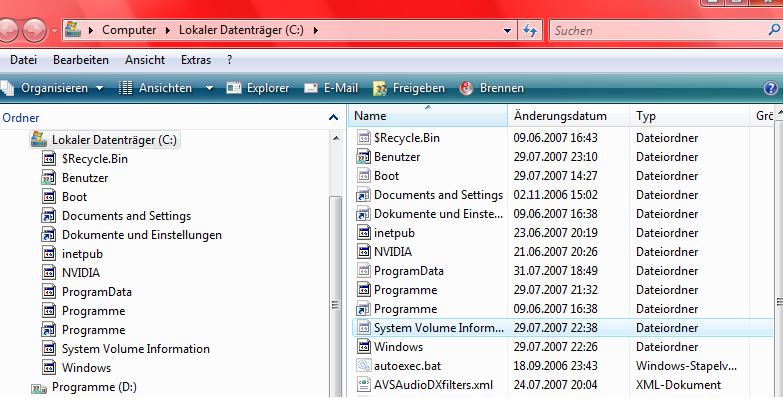This screenshot has height=401, width=783.
Task: Click the XML-Dokument type cell
Action: pos(678,385)
